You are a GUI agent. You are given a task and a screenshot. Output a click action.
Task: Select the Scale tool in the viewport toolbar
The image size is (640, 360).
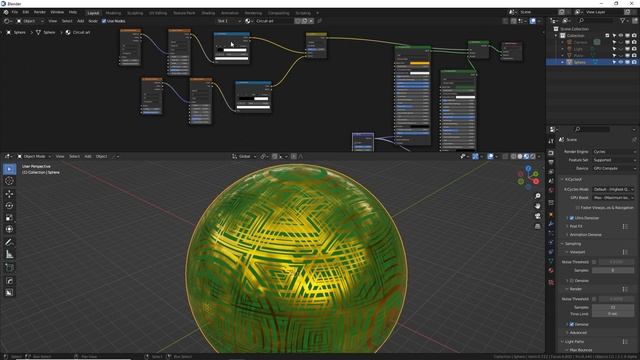[9, 218]
